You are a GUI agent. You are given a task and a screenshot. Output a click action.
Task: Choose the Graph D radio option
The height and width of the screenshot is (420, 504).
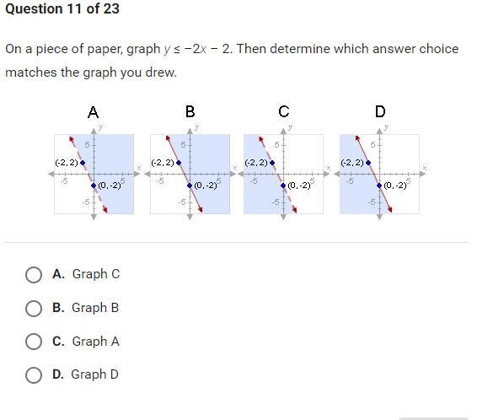click(x=34, y=375)
